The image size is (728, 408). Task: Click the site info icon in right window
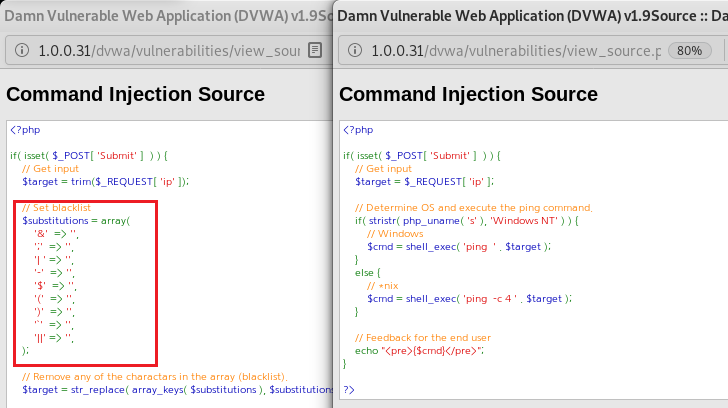[x=355, y=50]
